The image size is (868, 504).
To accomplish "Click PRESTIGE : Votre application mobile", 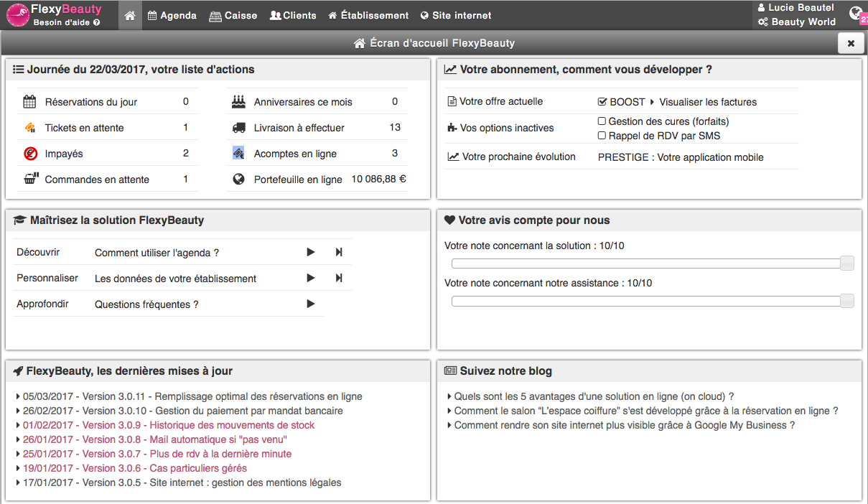I will [x=681, y=157].
